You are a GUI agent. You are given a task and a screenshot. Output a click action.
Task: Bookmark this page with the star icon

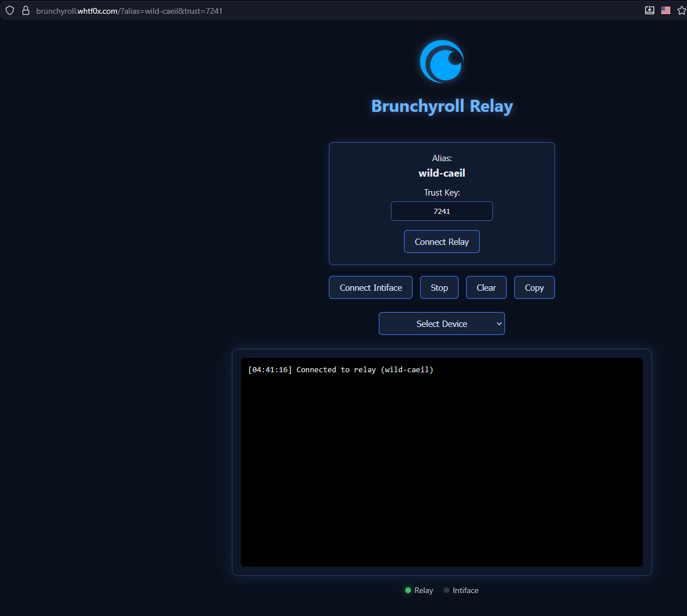681,10
